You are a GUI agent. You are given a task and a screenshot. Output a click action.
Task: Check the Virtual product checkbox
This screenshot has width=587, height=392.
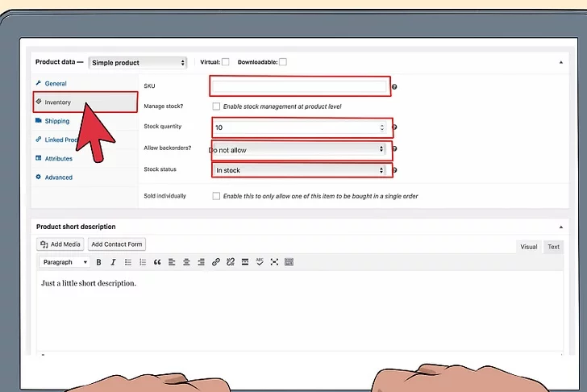click(x=226, y=62)
